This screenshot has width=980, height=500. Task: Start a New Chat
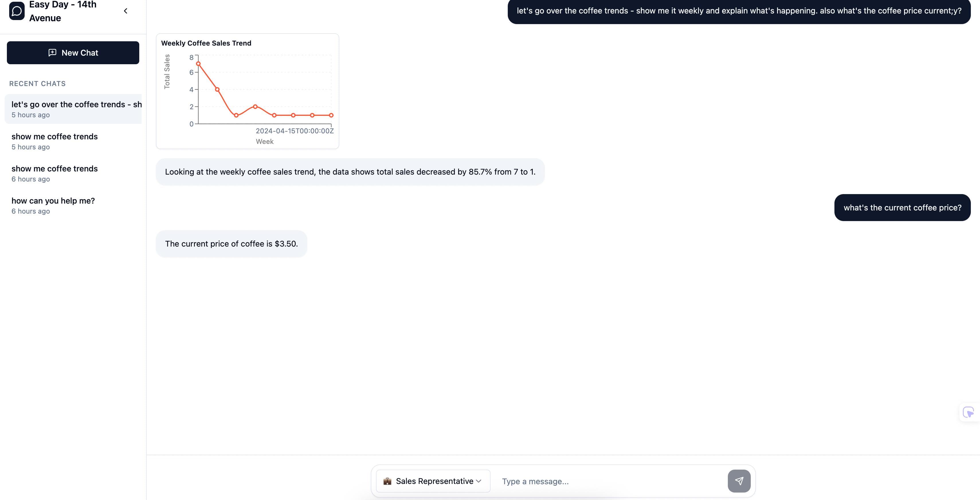coord(73,53)
